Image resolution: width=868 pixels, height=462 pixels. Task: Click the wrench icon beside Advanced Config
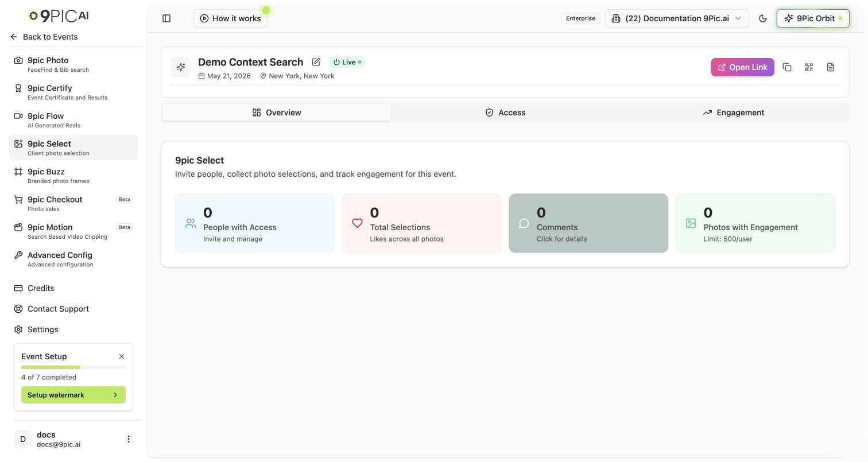click(x=18, y=255)
